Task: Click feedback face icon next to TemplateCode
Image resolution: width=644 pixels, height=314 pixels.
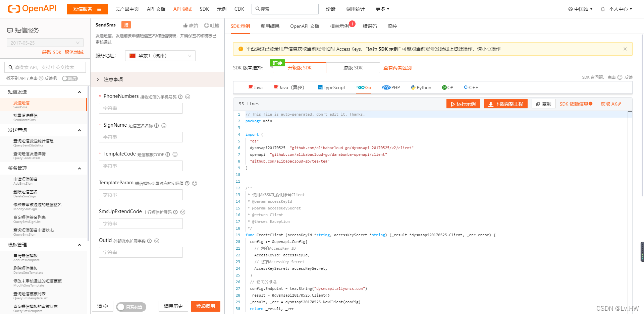Action: coord(175,154)
